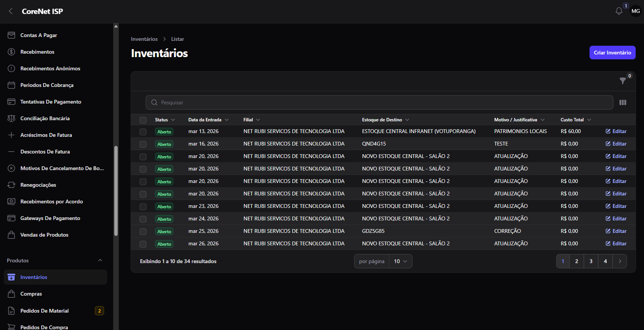Click the sidebar scroll-up arrow
This screenshot has height=330, width=644.
pyautogui.click(x=116, y=26)
